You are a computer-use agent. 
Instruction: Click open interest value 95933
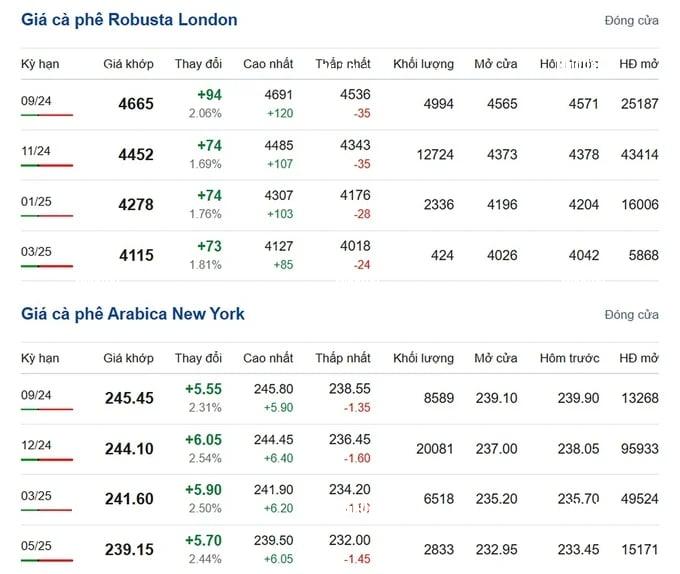pyautogui.click(x=640, y=449)
